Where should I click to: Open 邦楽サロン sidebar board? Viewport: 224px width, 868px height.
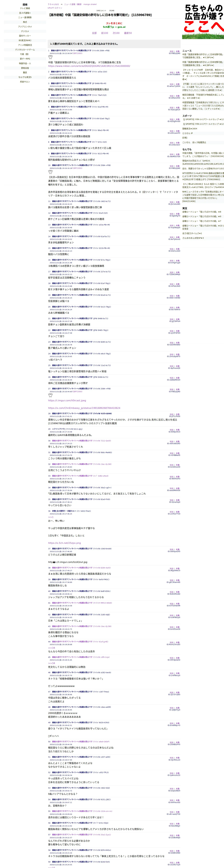25,82
